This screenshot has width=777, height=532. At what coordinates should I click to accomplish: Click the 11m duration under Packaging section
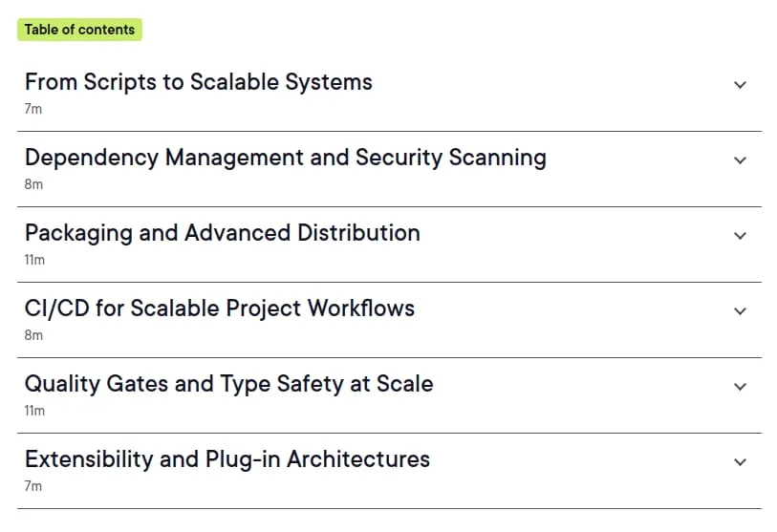click(34, 260)
